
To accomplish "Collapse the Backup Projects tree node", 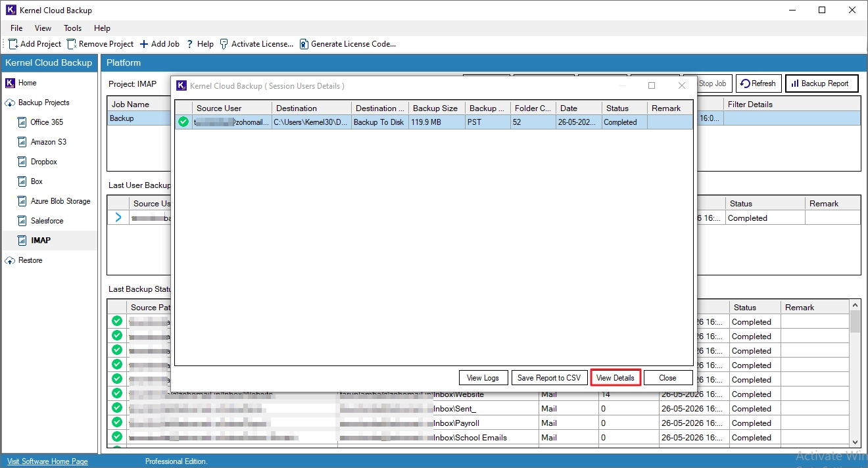I will [x=10, y=103].
